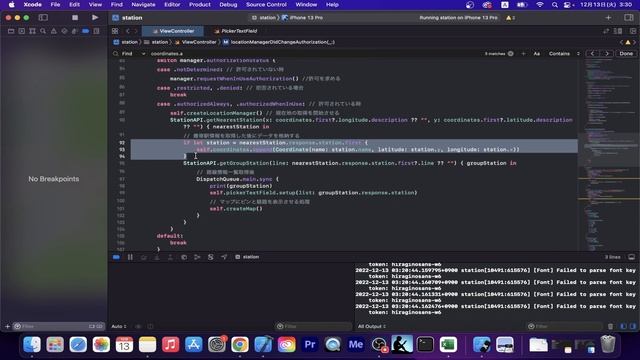640x360 pixels.
Task: Open the Source Control menu
Action: pyautogui.click(x=266, y=4)
